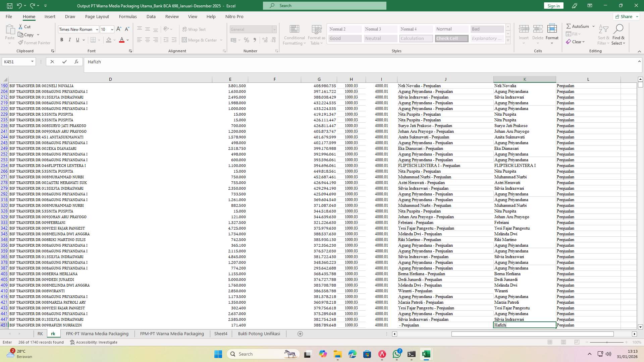The width and height of the screenshot is (644, 362).
Task: Expand the number format dropdown showing General
Action: click(274, 29)
